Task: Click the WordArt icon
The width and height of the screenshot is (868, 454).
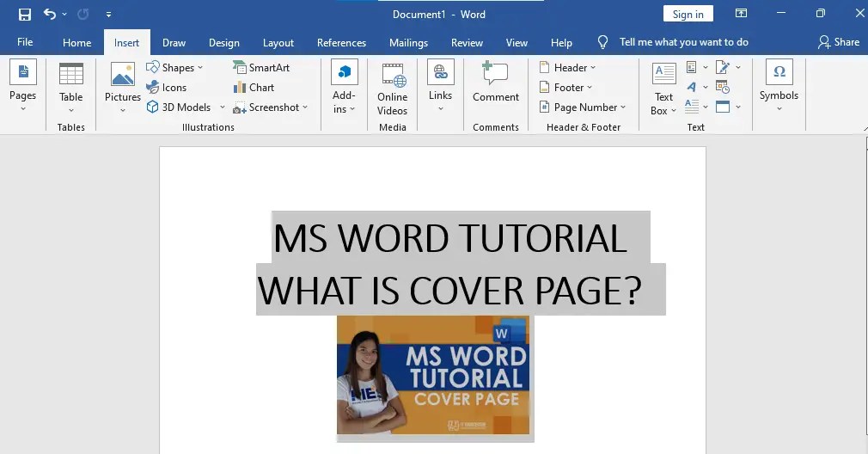Action: tap(692, 87)
